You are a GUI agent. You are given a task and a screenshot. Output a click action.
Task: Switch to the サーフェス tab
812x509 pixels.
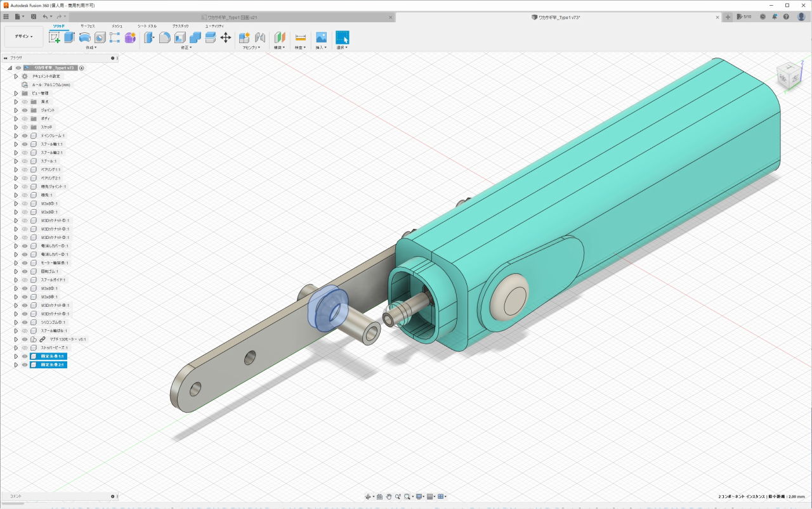[x=88, y=26]
